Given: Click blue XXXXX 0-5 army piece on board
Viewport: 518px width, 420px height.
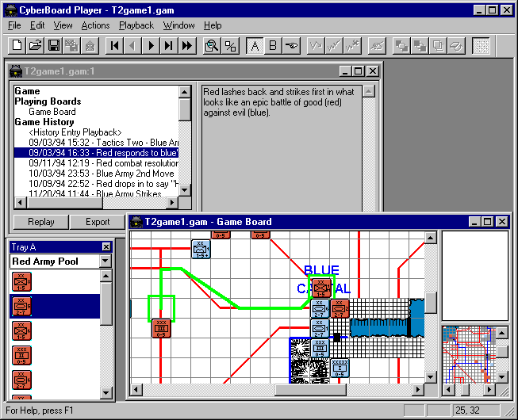Looking at the screenshot, I should (340, 368).
